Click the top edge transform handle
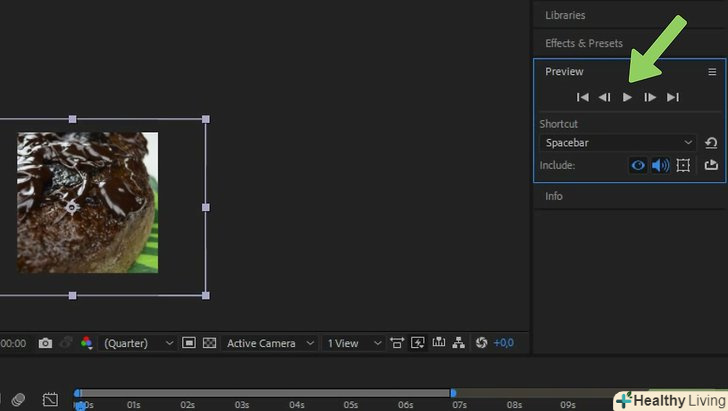The width and height of the screenshot is (728, 411). click(72, 119)
